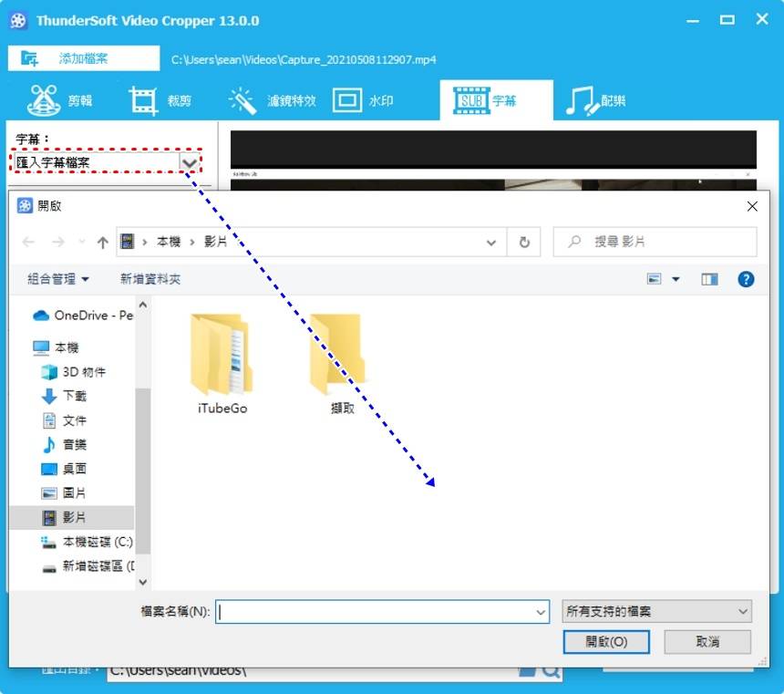Open 新增磁碟區 drive in navigation pane

88,566
